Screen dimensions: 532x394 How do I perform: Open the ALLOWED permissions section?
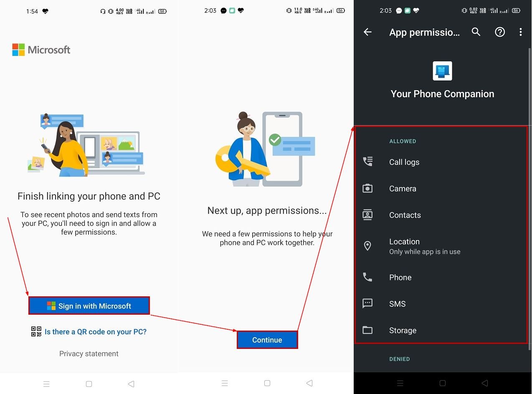[x=402, y=141]
